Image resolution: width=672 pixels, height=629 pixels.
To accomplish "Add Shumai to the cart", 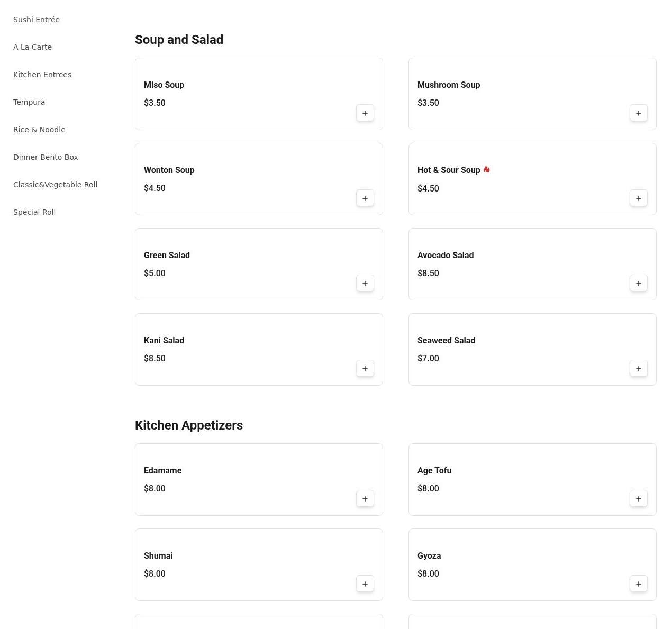I will pyautogui.click(x=365, y=584).
